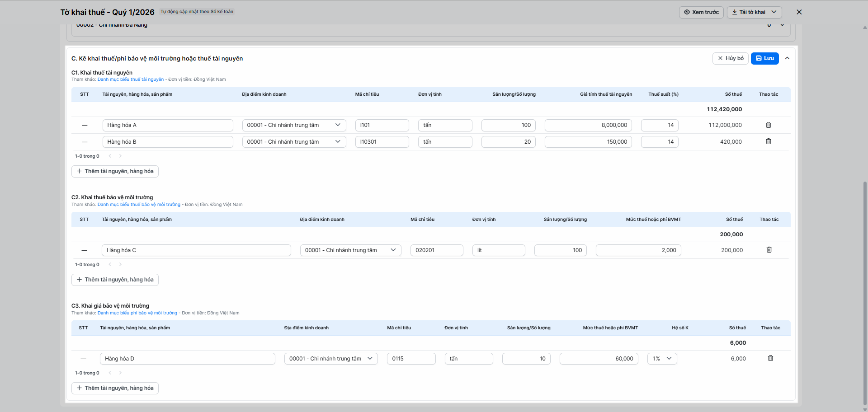Open the resource tax schedule link
This screenshot has height=412, width=868.
coord(131,80)
